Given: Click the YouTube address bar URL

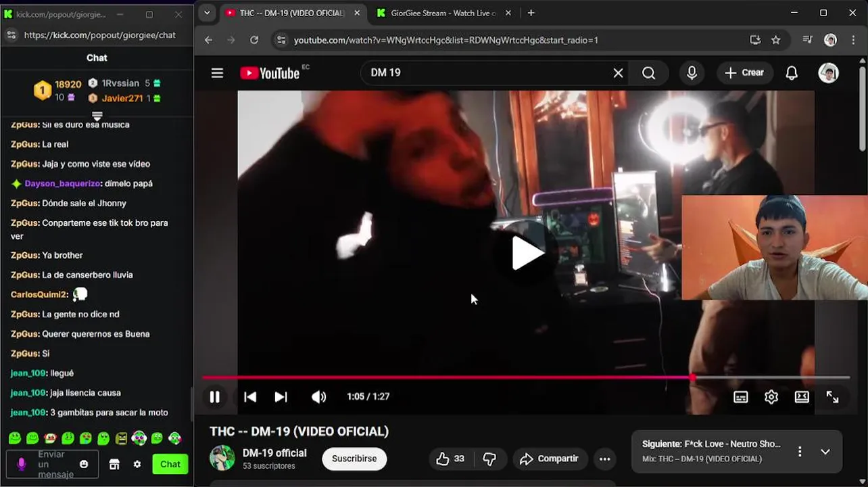Looking at the screenshot, I should pos(446,40).
